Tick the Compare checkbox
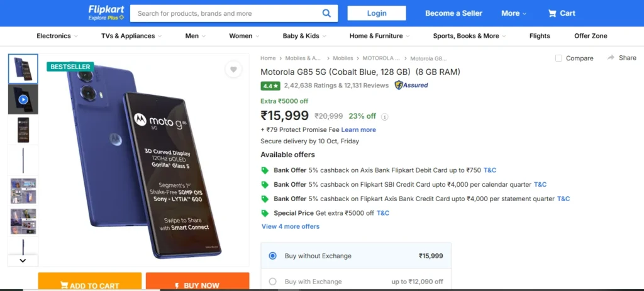This screenshot has width=644, height=291. [x=558, y=58]
